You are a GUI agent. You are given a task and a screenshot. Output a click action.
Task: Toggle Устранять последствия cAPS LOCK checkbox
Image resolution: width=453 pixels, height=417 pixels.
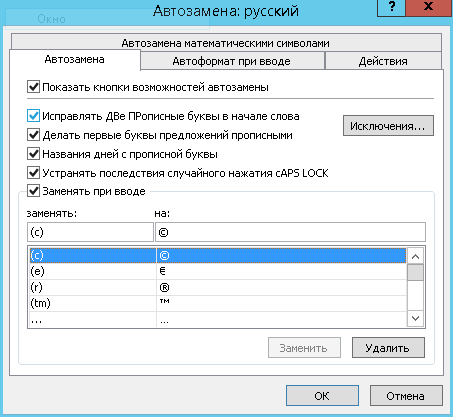point(33,173)
